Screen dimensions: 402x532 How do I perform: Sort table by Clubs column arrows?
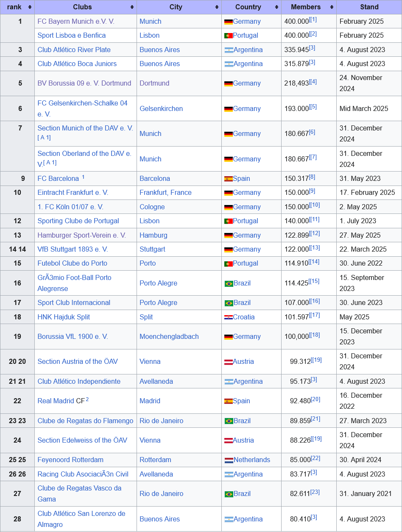(x=132, y=7)
